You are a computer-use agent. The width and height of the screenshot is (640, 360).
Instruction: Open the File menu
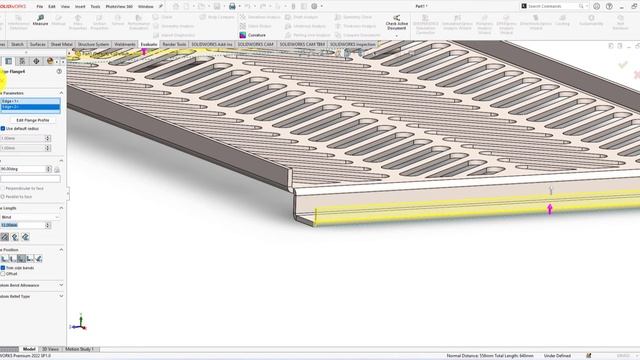(x=39, y=7)
